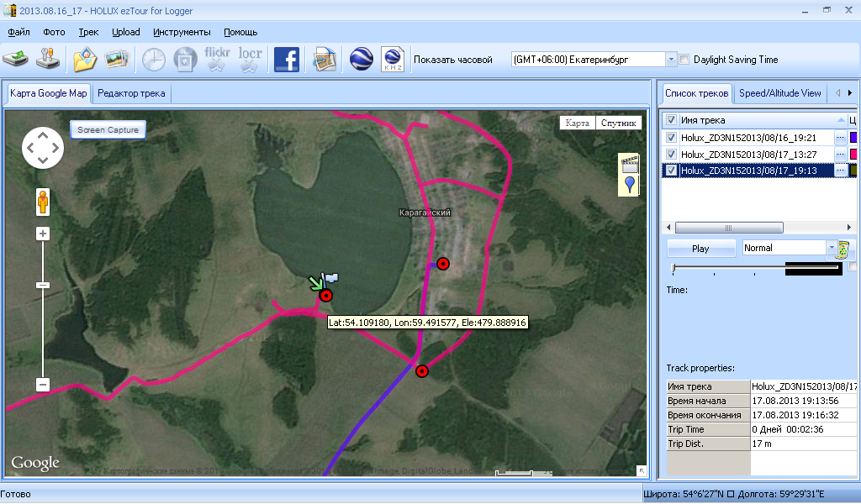Screen dimensions: 861x504
Task: Open the Трек menu
Action: click(x=88, y=32)
